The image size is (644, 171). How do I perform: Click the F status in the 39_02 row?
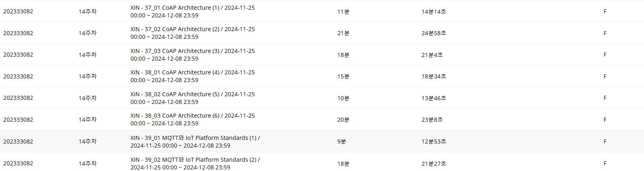tap(605, 163)
